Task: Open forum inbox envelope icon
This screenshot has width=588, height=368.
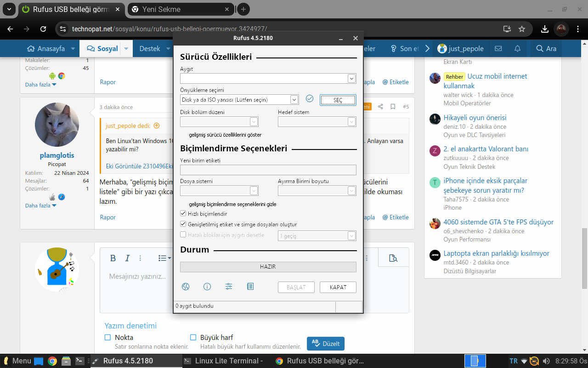Action: (x=498, y=48)
